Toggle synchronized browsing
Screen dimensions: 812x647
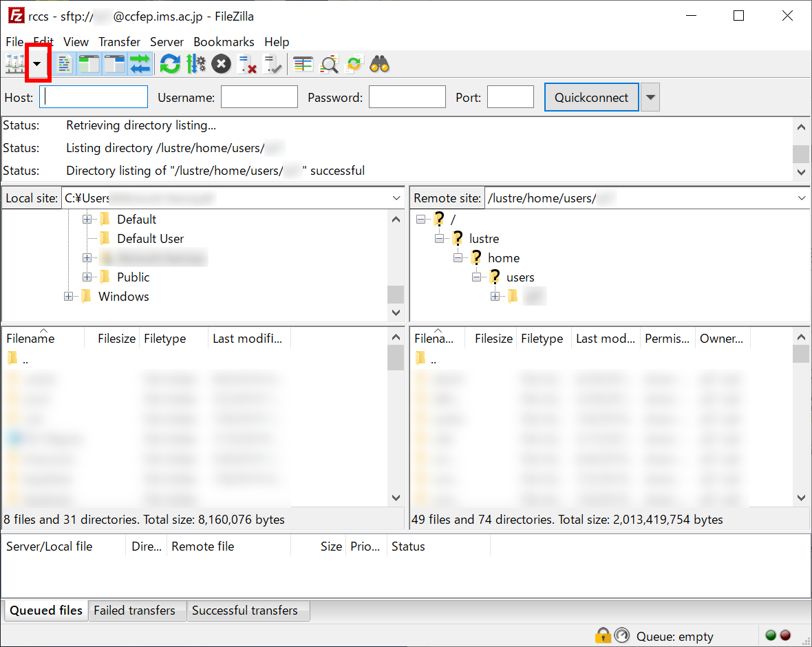pos(354,64)
